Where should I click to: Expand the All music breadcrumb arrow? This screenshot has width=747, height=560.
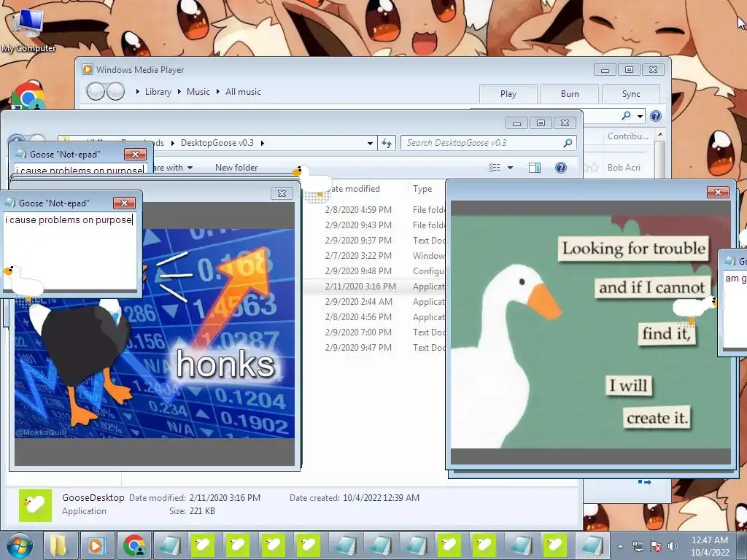point(217,91)
